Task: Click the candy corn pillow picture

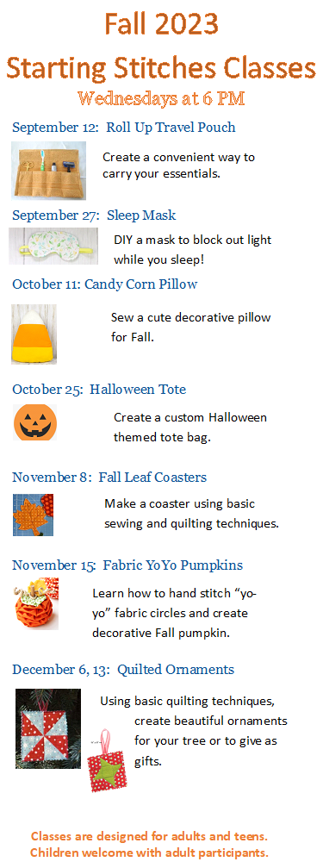Action: pyautogui.click(x=34, y=334)
